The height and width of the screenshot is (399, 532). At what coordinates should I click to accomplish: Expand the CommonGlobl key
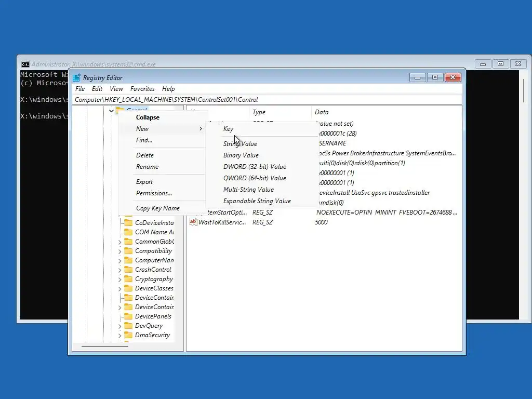(x=120, y=242)
